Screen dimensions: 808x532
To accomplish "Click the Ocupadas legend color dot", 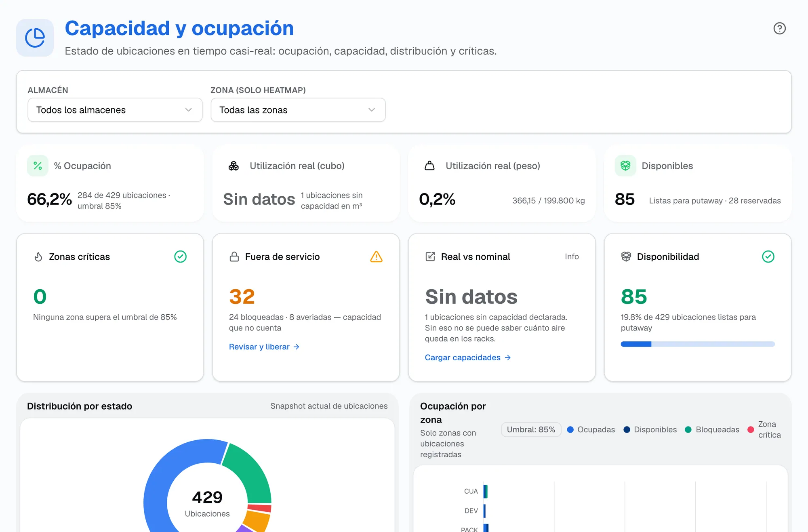I will 570,430.
